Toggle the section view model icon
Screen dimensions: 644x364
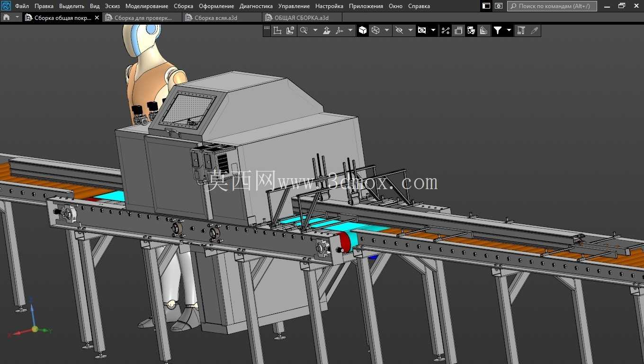click(471, 30)
